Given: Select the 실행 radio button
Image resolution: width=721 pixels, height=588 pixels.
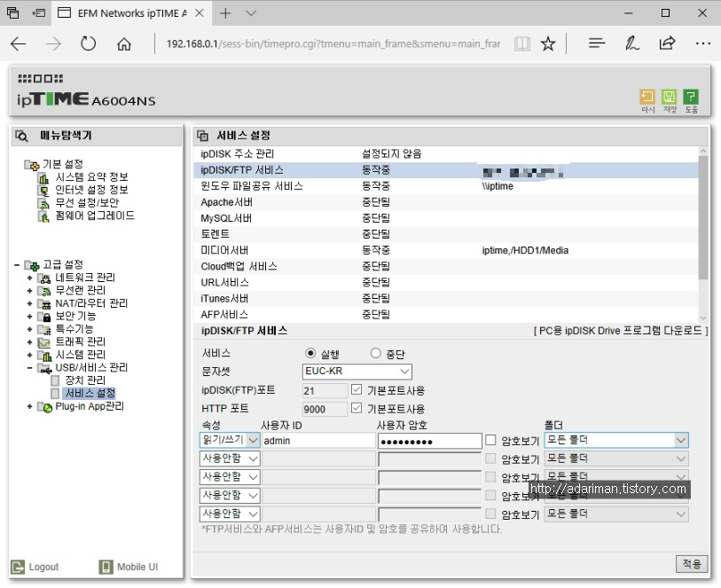Looking at the screenshot, I should pos(310,353).
